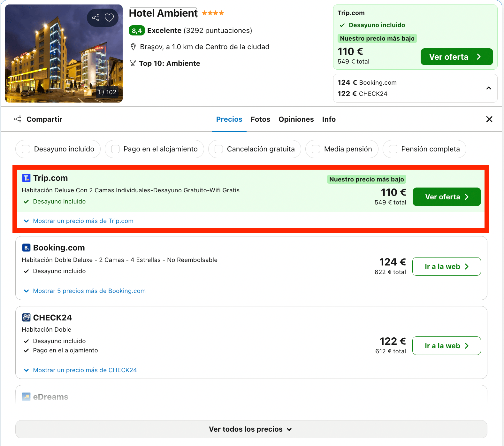Click Nuestro precio más bajo badge in list
The image size is (504, 446).
point(367,179)
